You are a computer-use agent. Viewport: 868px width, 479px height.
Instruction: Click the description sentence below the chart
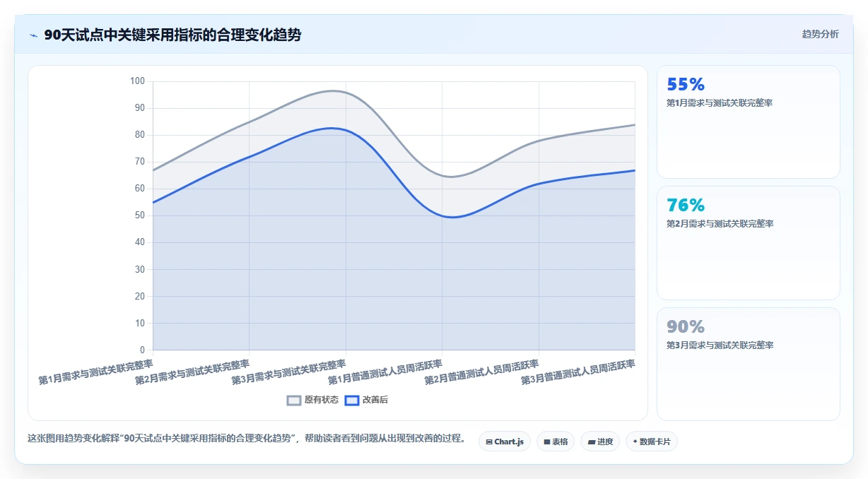pyautogui.click(x=247, y=438)
